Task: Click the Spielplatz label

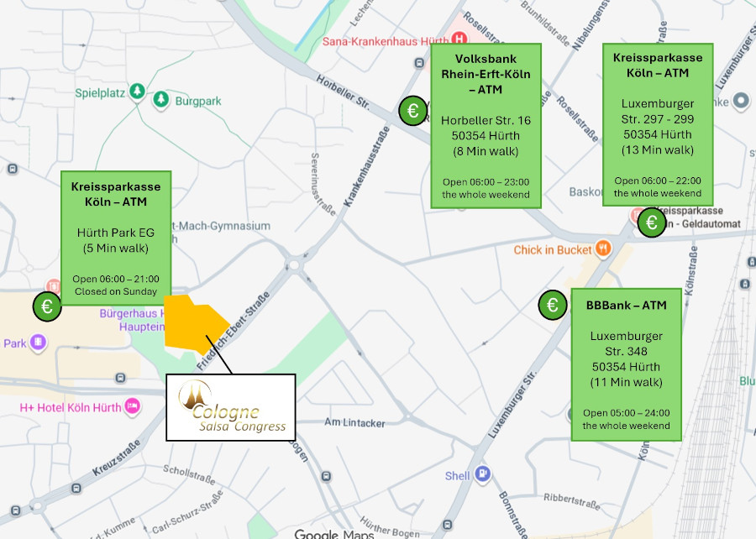Action: pos(100,93)
